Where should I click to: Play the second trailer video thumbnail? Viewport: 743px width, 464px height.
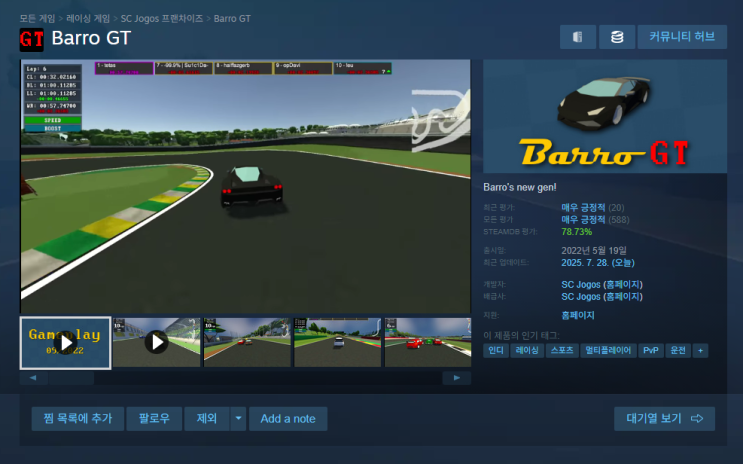point(156,342)
